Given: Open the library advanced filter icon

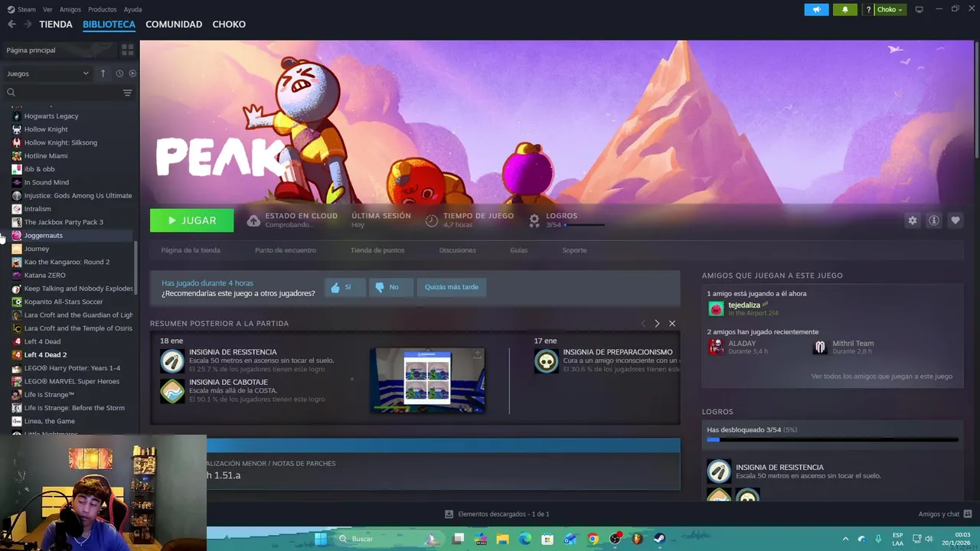Looking at the screenshot, I should click(127, 93).
